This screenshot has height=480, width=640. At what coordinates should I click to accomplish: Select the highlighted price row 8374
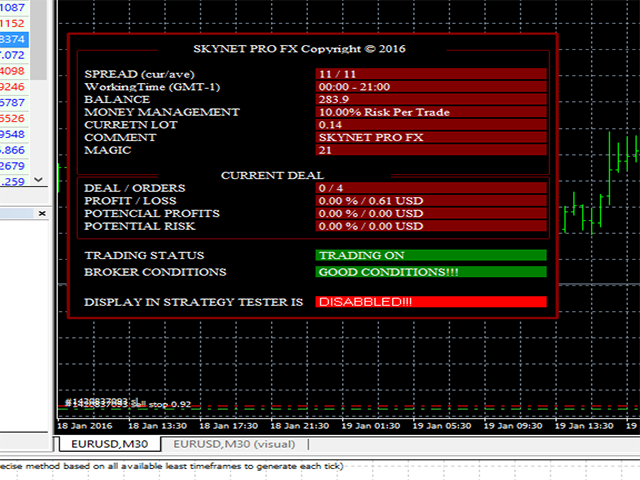pyautogui.click(x=14, y=39)
